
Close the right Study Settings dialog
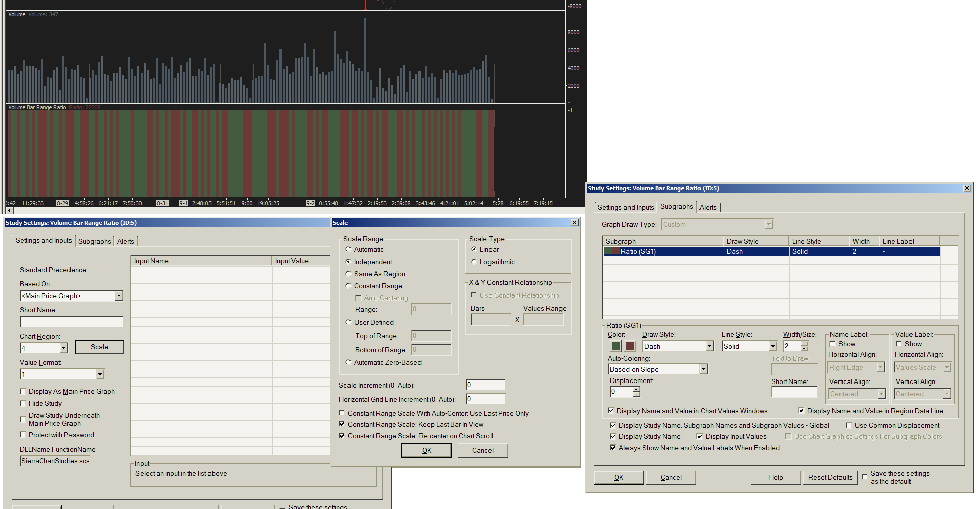[967, 188]
